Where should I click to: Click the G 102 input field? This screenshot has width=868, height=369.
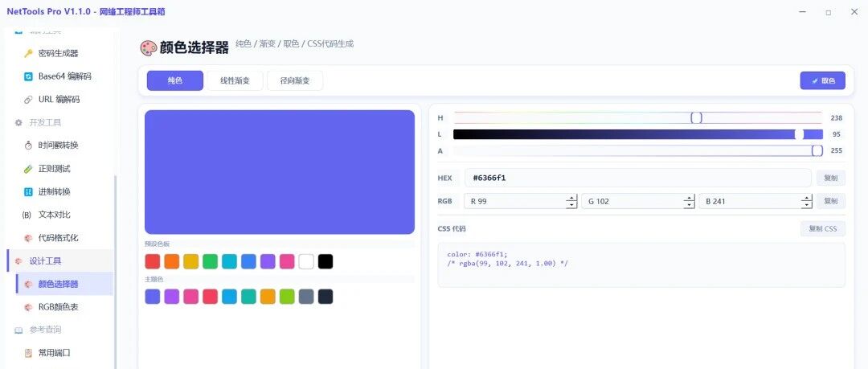pos(637,201)
